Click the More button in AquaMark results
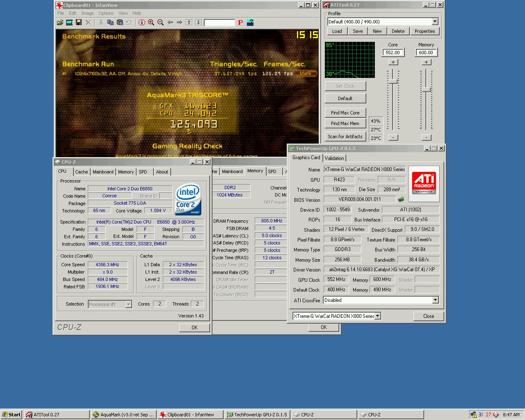 306,74
